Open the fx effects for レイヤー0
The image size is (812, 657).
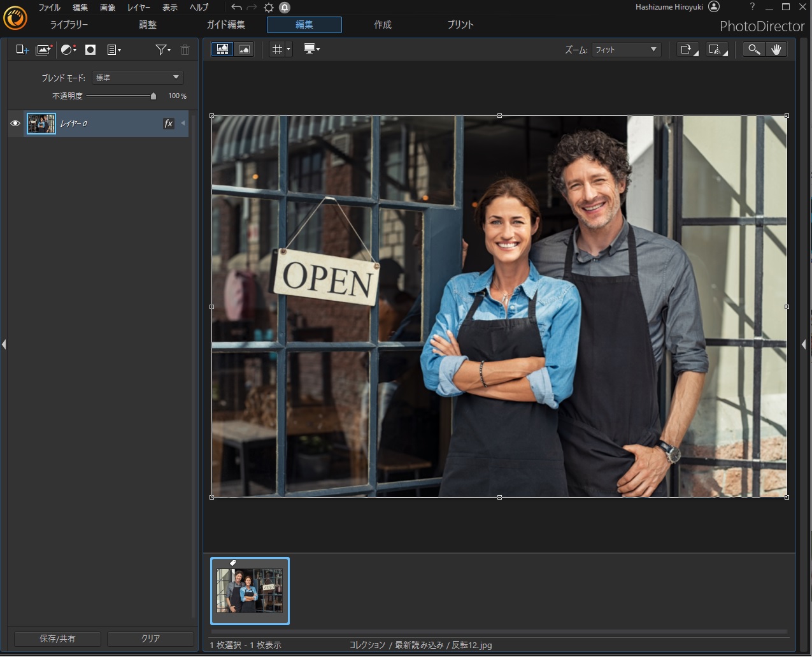pyautogui.click(x=168, y=124)
